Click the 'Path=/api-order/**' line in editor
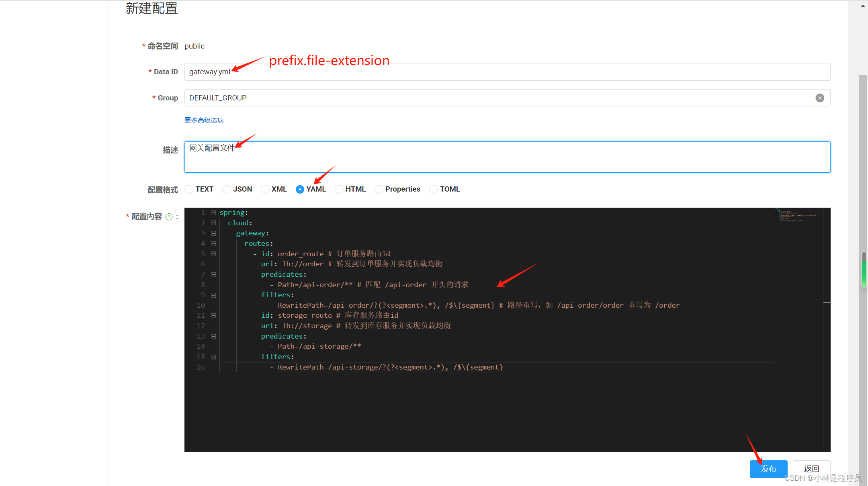This screenshot has height=486, width=868. (x=369, y=285)
